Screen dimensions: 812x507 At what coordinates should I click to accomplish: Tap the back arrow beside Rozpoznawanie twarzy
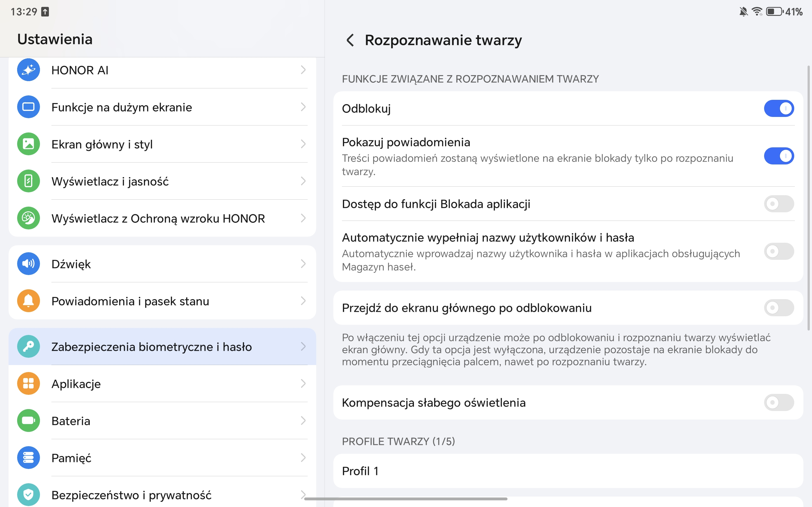350,40
